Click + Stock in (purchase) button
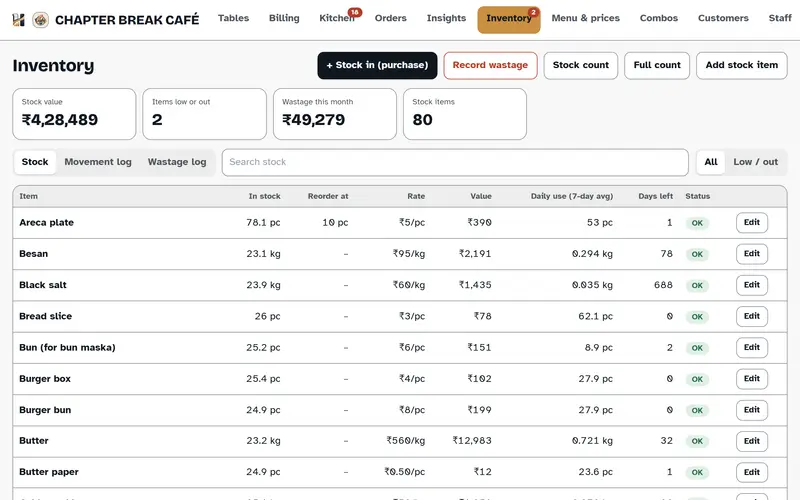Screen dimensions: 800x500 [377, 65]
